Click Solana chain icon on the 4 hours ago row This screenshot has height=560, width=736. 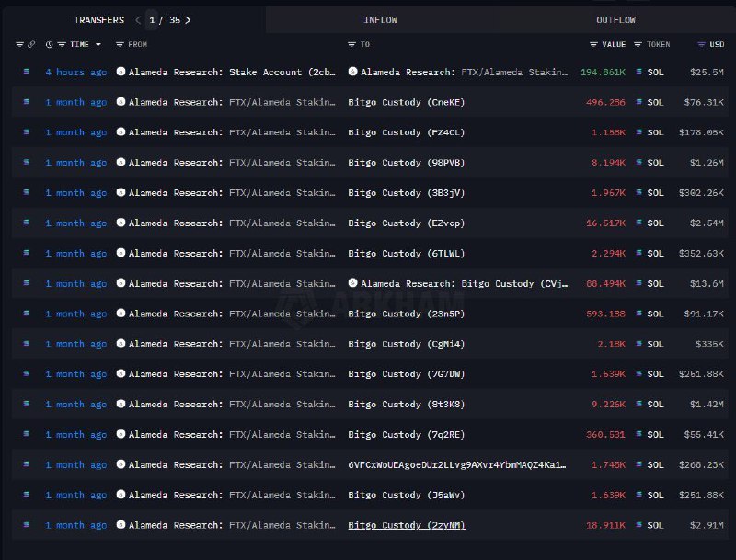pos(25,73)
